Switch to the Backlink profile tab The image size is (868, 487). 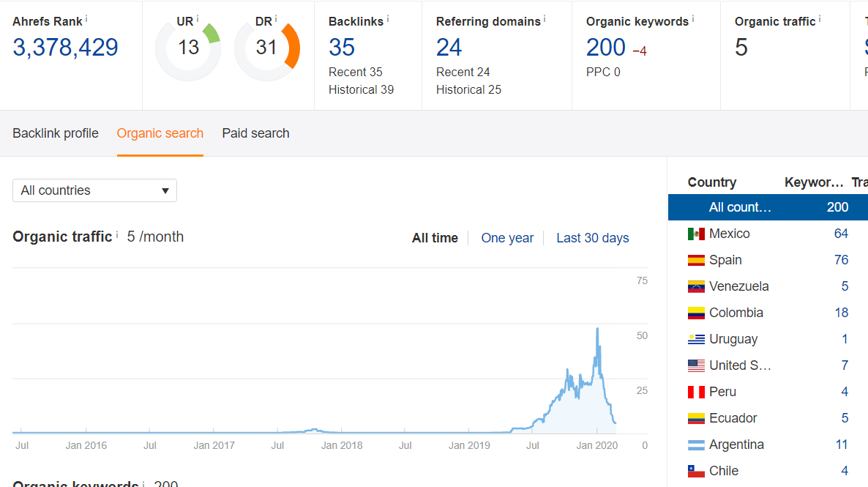56,133
